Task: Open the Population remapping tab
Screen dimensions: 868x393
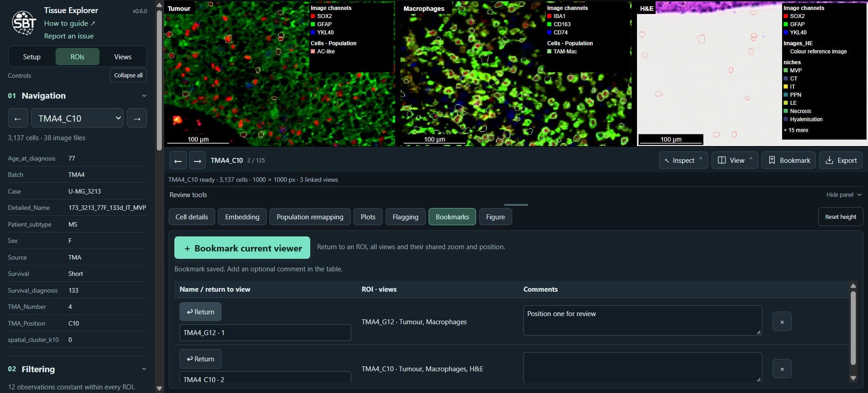Action: [x=310, y=217]
